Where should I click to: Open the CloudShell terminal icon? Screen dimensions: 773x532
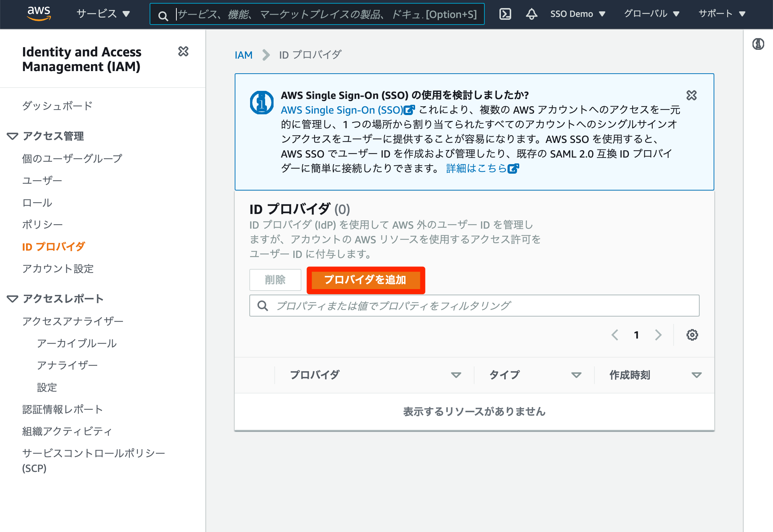(505, 14)
